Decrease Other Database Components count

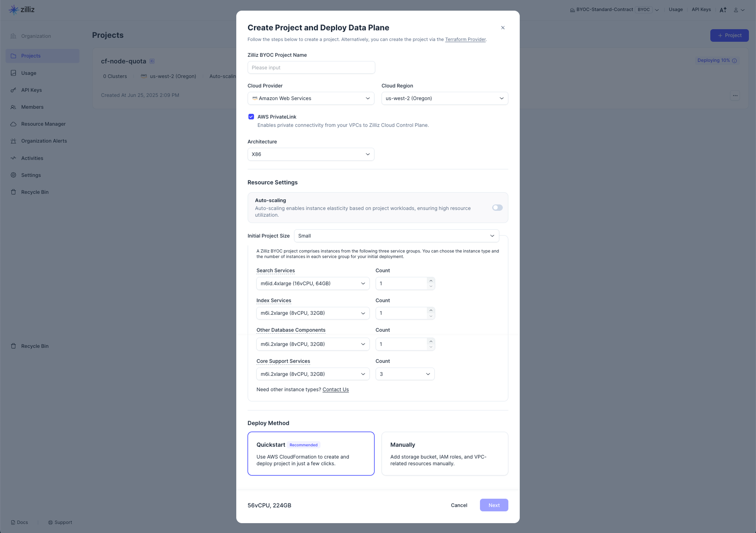(x=431, y=347)
